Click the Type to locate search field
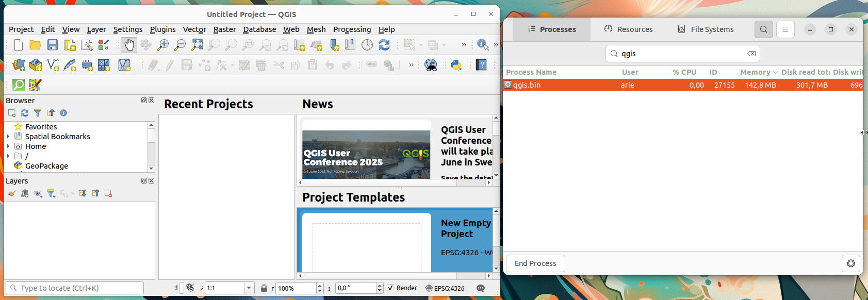Screen dimensions: 868x300 tap(75, 288)
